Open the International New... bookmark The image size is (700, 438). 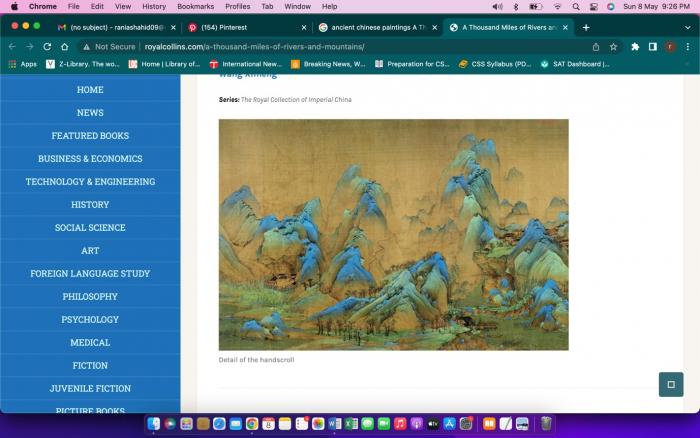pos(246,64)
